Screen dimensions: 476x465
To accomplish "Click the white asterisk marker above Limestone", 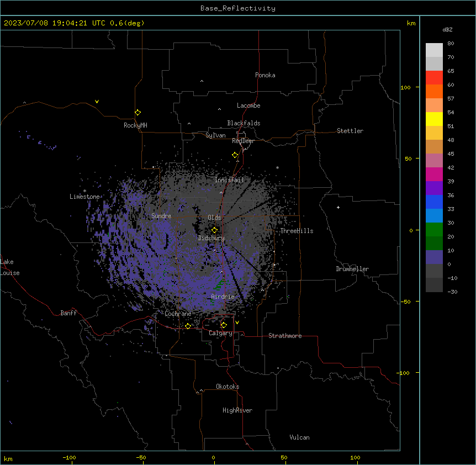I will 84,191.
